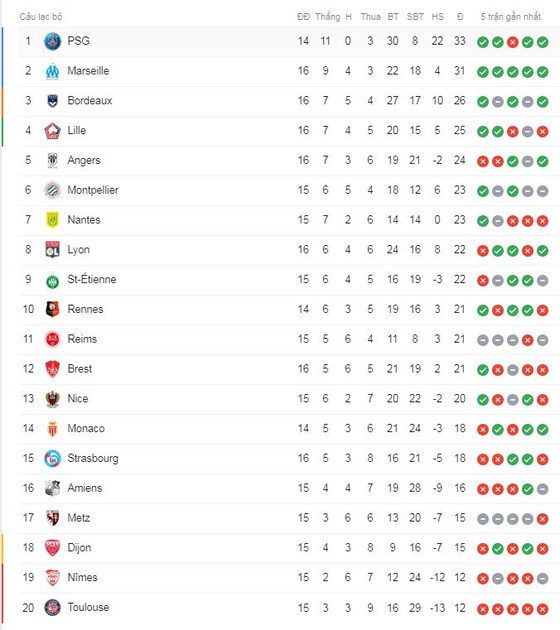Select the Lille club badge icon
Viewport: 560px width, 630px height.
(52, 131)
